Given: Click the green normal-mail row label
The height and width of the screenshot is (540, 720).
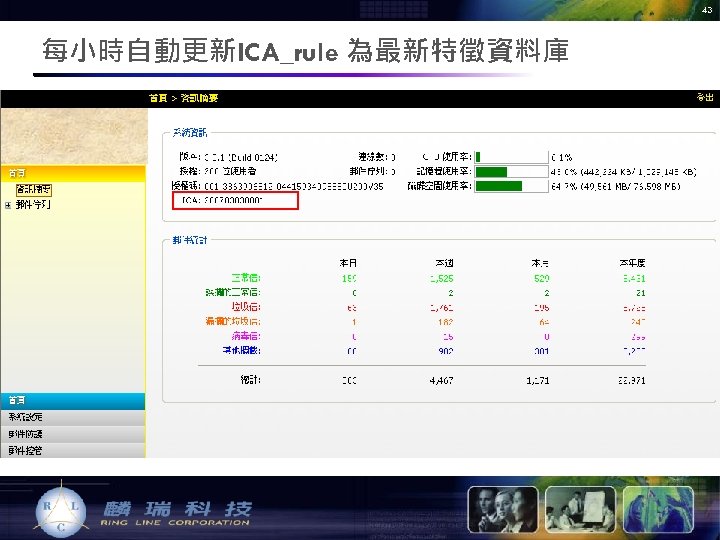Looking at the screenshot, I should 246,278.
